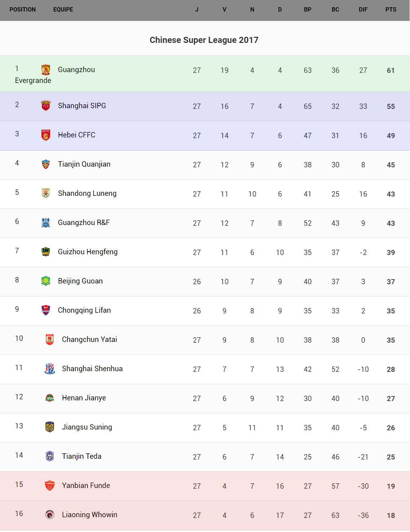Click the DIF column header
410x532 pixels.
(x=363, y=10)
